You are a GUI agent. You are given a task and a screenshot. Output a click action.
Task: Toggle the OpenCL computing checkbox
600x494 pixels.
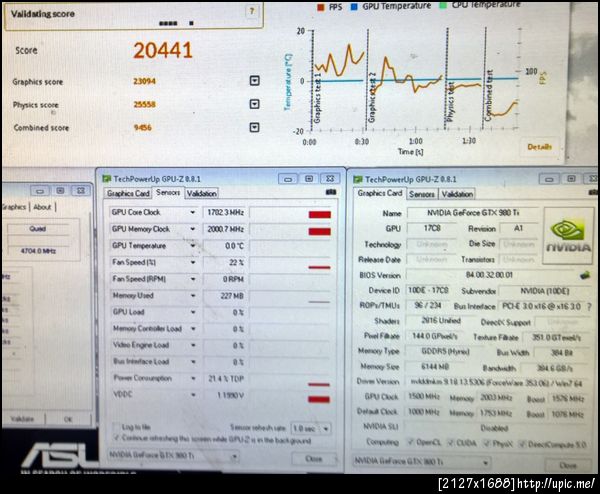pos(411,443)
